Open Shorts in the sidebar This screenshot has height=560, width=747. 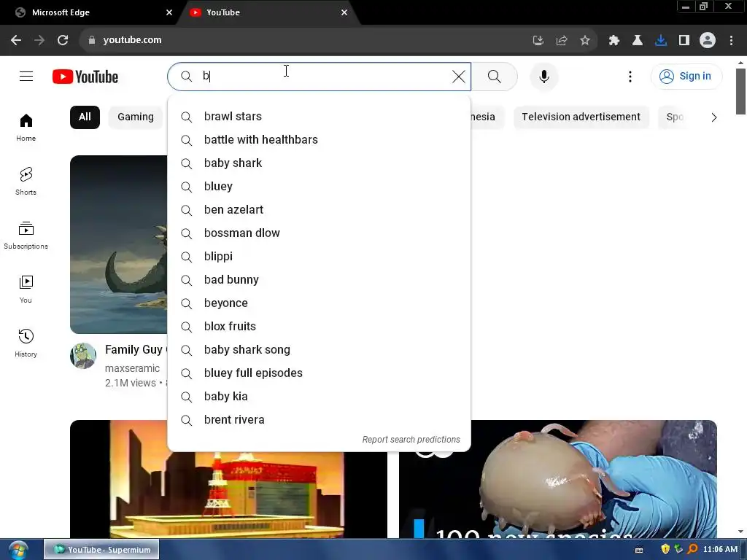pyautogui.click(x=26, y=182)
